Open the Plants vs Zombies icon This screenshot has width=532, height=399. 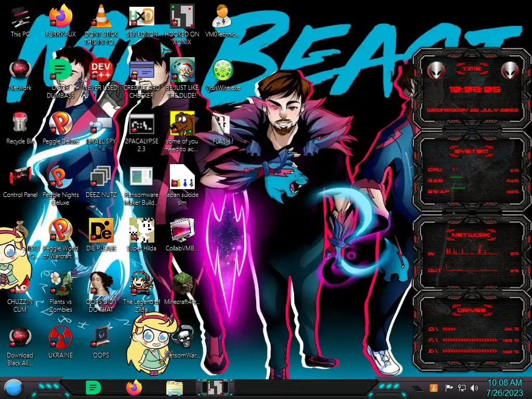(x=60, y=292)
